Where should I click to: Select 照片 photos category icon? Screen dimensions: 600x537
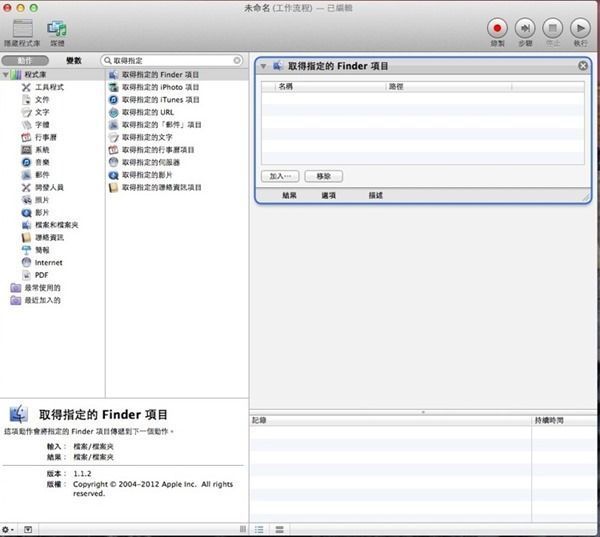(26, 200)
